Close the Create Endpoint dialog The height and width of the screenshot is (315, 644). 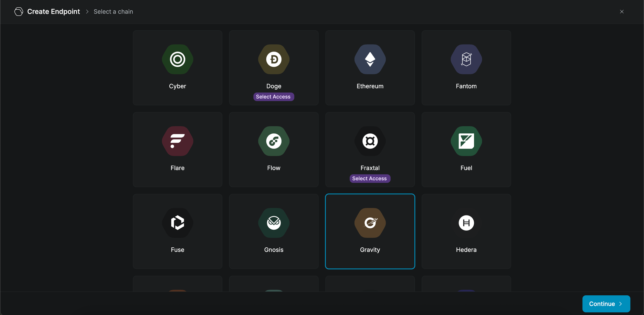pyautogui.click(x=622, y=12)
